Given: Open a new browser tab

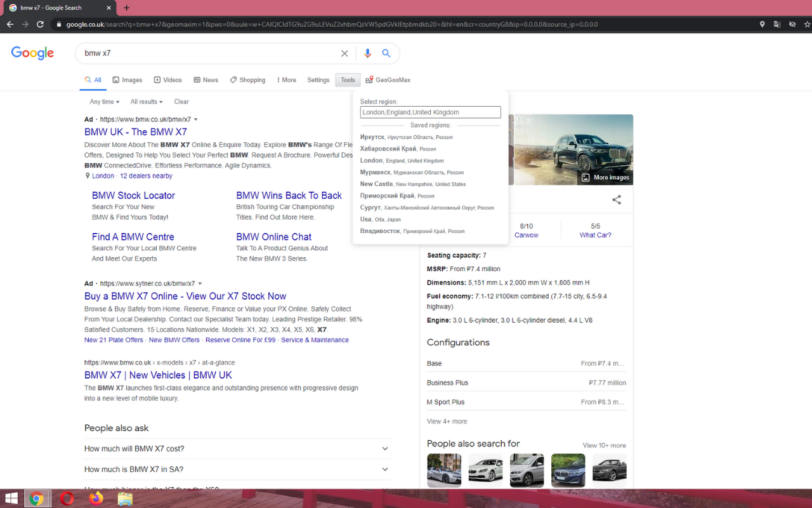Looking at the screenshot, I should (126, 8).
